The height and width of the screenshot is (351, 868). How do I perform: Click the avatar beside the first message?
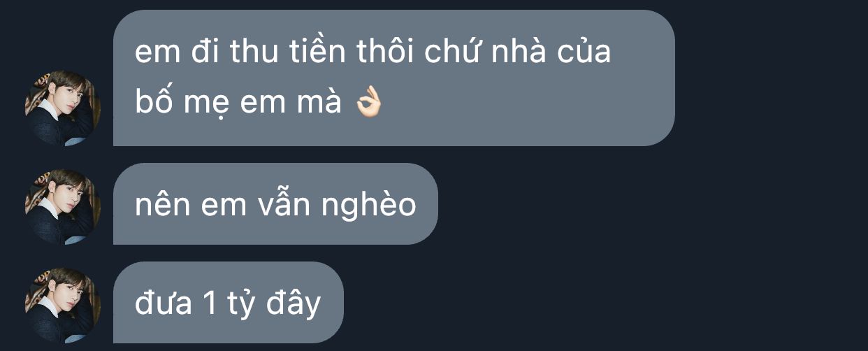pos(63,108)
